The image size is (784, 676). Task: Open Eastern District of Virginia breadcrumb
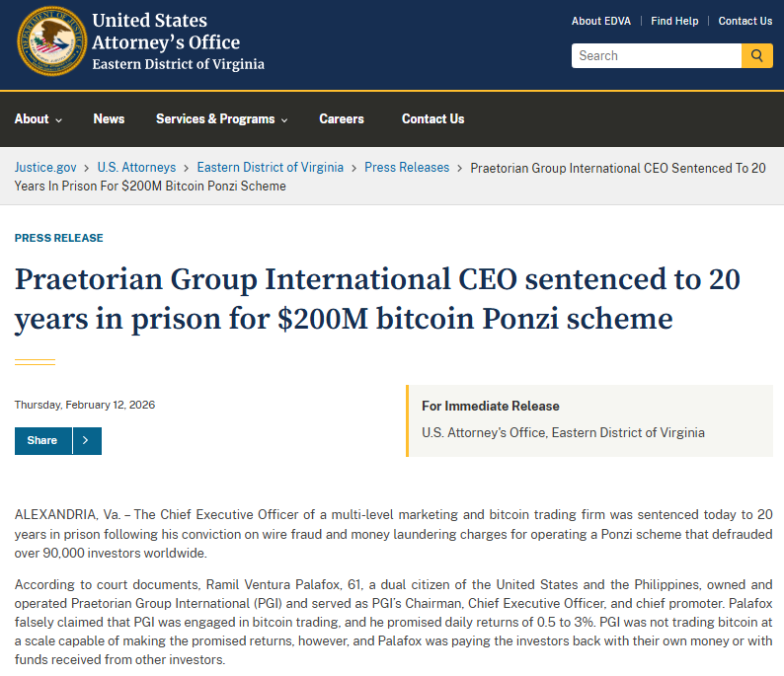[270, 168]
